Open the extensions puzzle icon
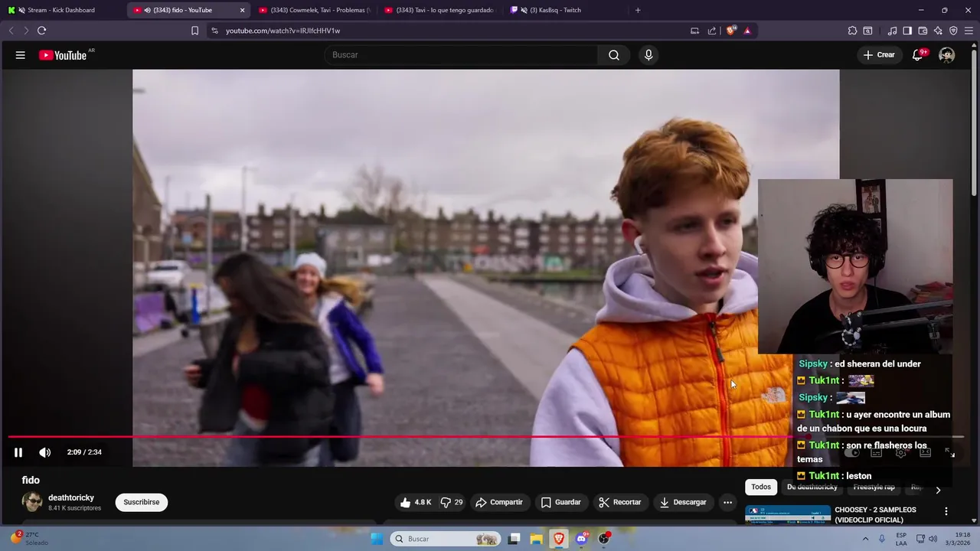 pos(852,31)
